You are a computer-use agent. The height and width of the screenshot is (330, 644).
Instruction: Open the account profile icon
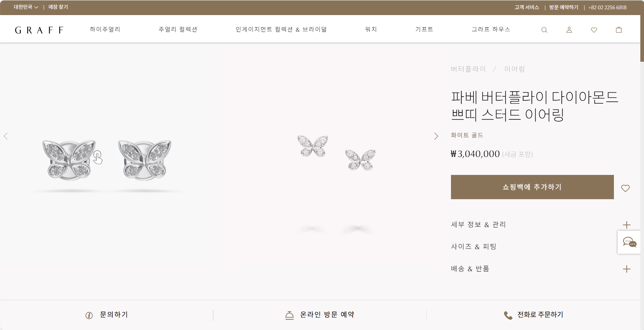pyautogui.click(x=569, y=30)
